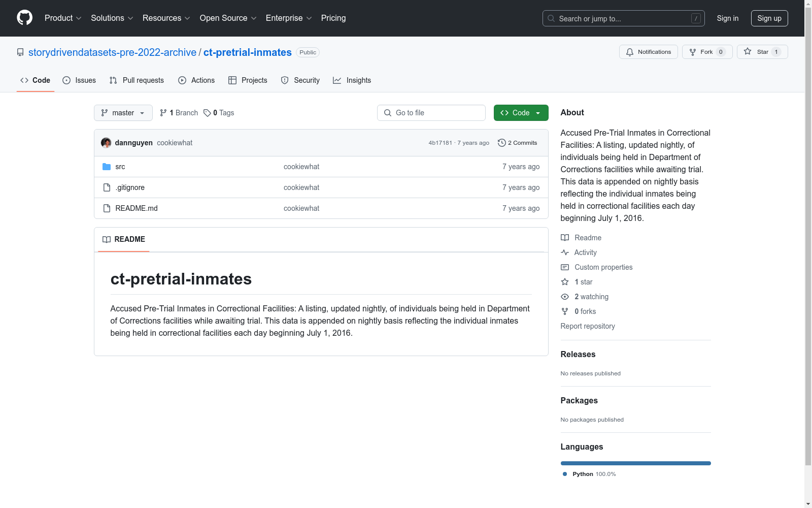Click the Star button

(762, 52)
